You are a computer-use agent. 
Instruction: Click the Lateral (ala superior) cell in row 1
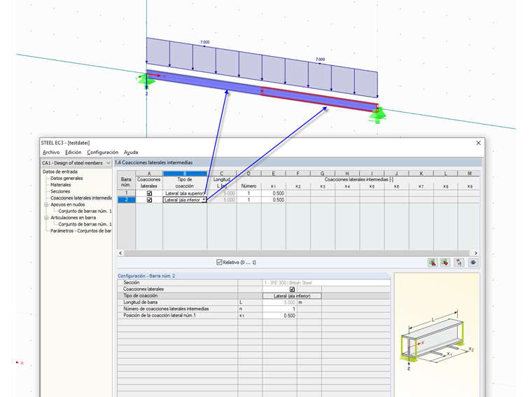[185, 193]
